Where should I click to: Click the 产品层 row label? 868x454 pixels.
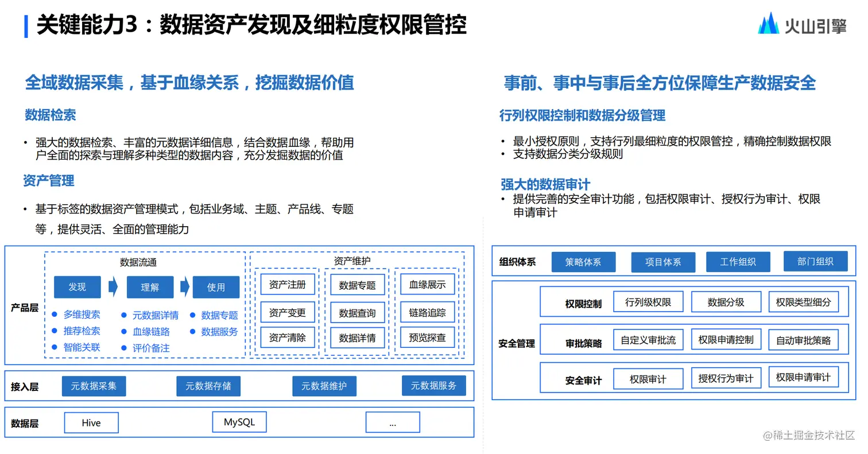click(25, 308)
